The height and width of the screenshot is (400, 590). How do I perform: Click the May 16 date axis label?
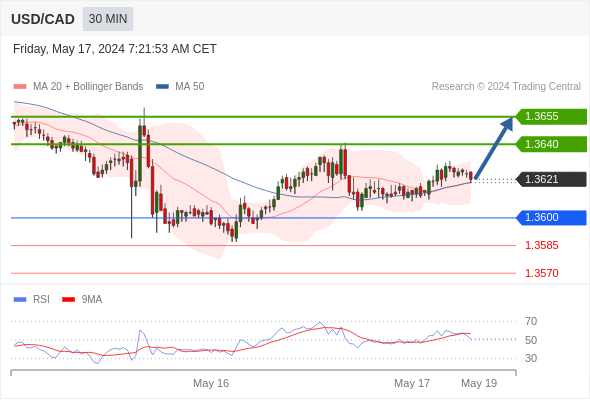point(211,383)
